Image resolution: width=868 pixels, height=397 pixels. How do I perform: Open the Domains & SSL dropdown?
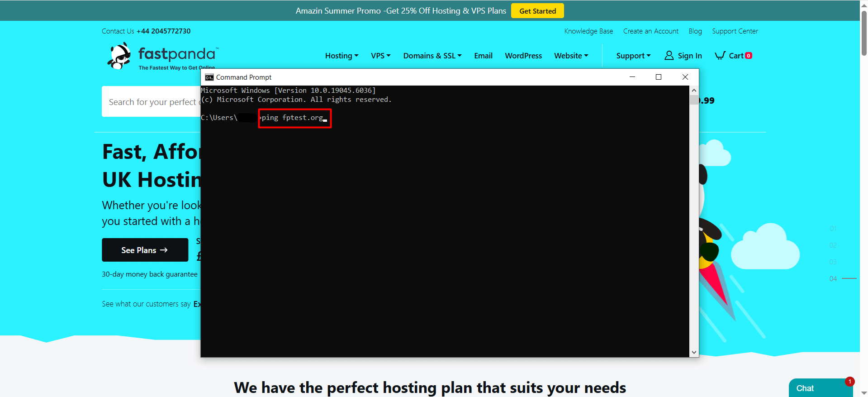432,56
